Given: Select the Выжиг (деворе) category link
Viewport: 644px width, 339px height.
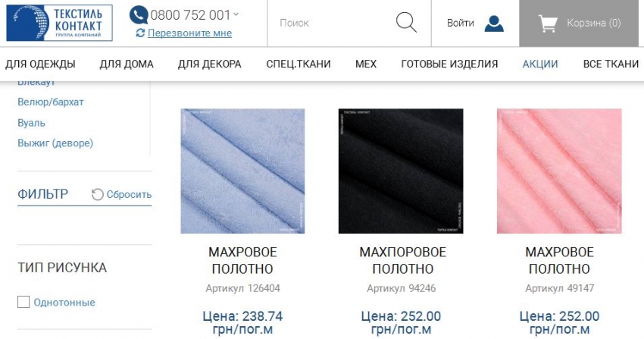Looking at the screenshot, I should coord(55,143).
